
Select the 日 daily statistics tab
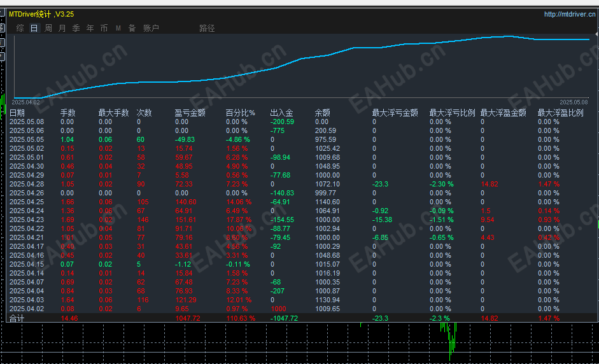[34, 28]
